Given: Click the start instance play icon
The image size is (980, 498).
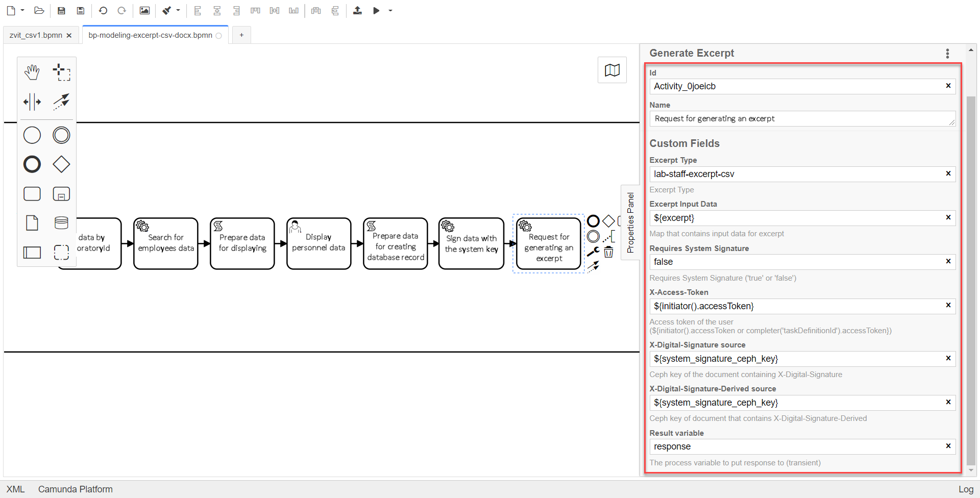Looking at the screenshot, I should (x=377, y=11).
